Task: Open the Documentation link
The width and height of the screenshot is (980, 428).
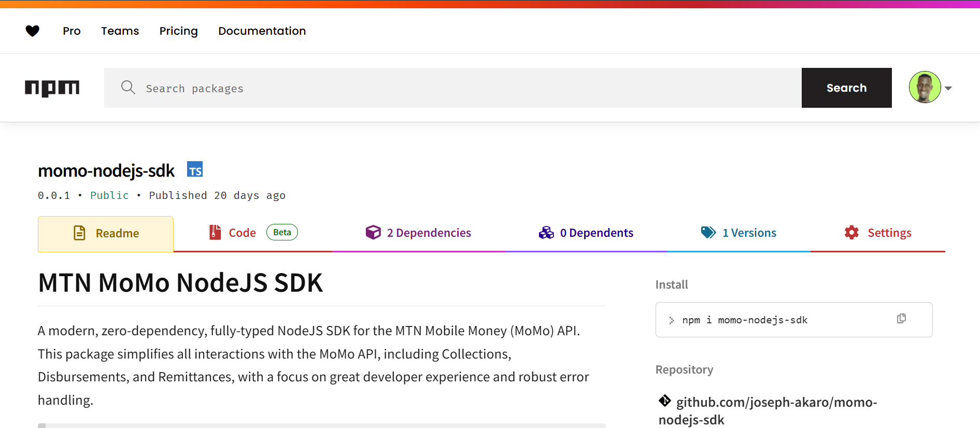Action: click(x=262, y=31)
